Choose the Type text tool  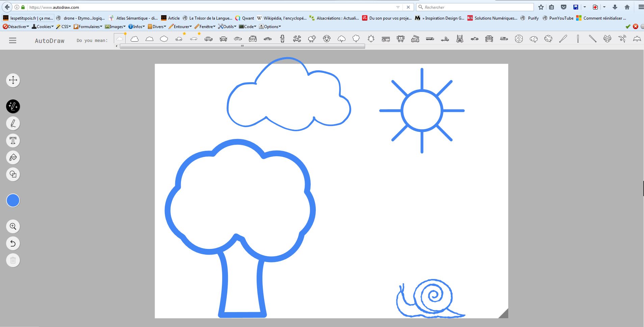pos(13,141)
